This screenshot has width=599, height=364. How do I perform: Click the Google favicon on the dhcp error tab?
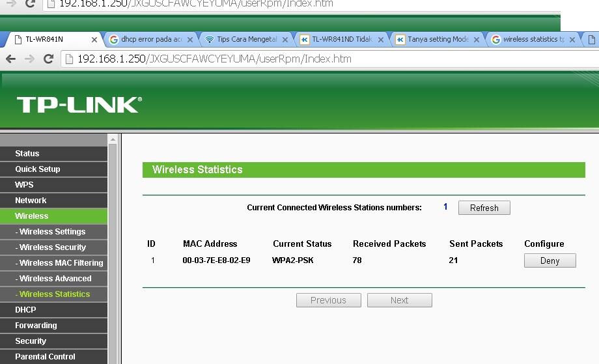pyautogui.click(x=113, y=39)
